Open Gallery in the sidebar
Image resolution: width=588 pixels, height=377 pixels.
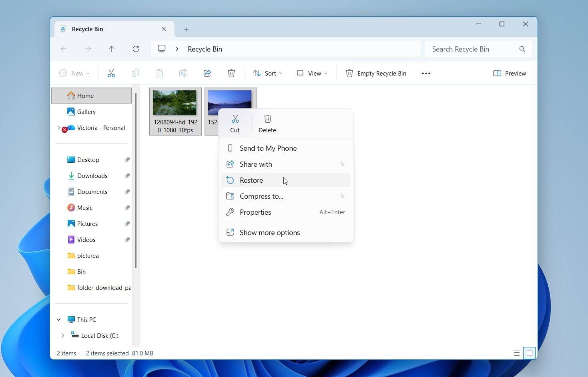92,112
